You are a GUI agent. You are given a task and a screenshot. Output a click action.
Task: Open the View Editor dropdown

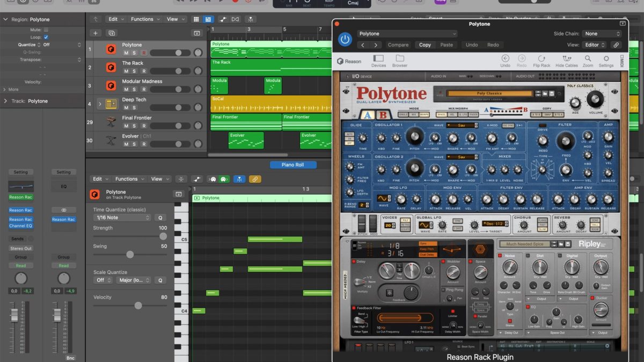pyautogui.click(x=595, y=45)
